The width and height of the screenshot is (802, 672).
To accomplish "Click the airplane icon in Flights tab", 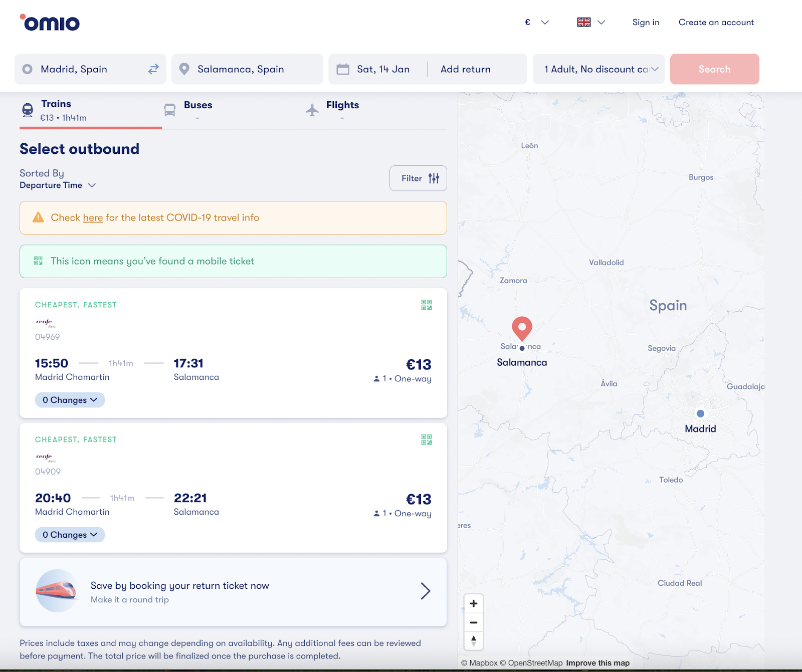I will click(x=312, y=110).
